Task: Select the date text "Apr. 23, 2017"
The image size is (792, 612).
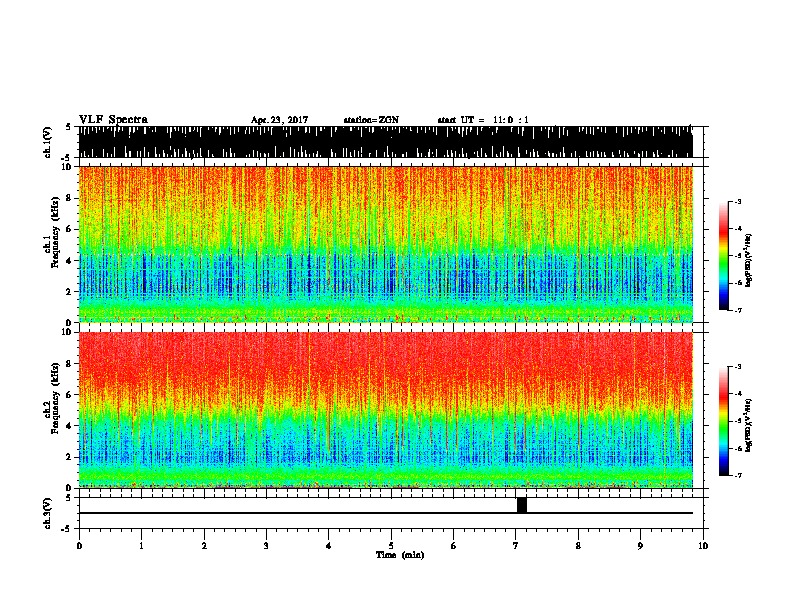Action: click(279, 120)
